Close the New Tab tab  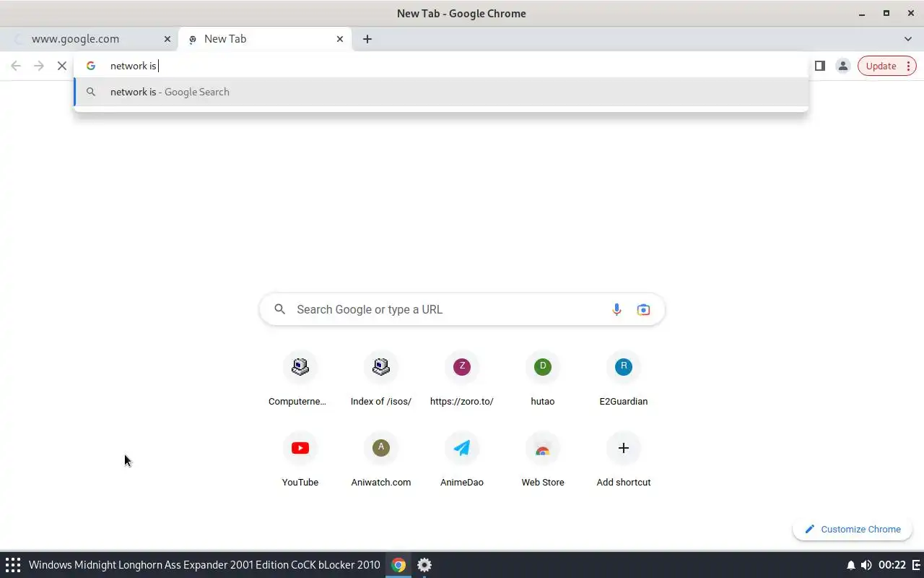point(340,39)
